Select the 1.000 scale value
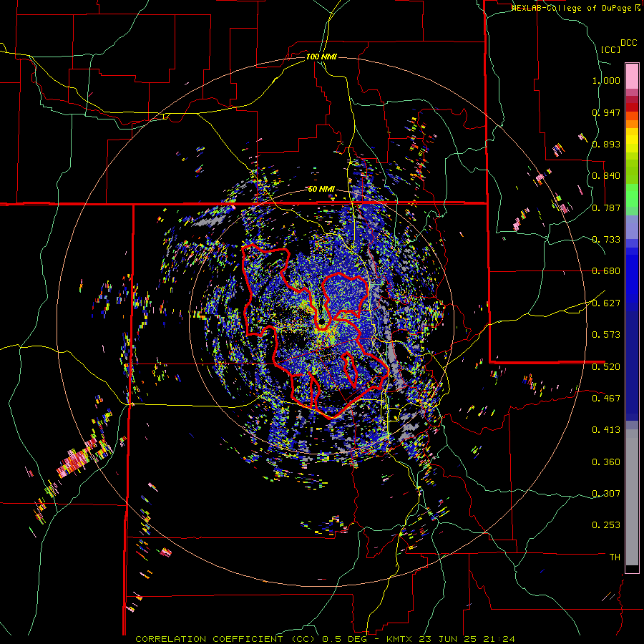Image resolution: width=644 pixels, height=644 pixels. pyautogui.click(x=606, y=80)
